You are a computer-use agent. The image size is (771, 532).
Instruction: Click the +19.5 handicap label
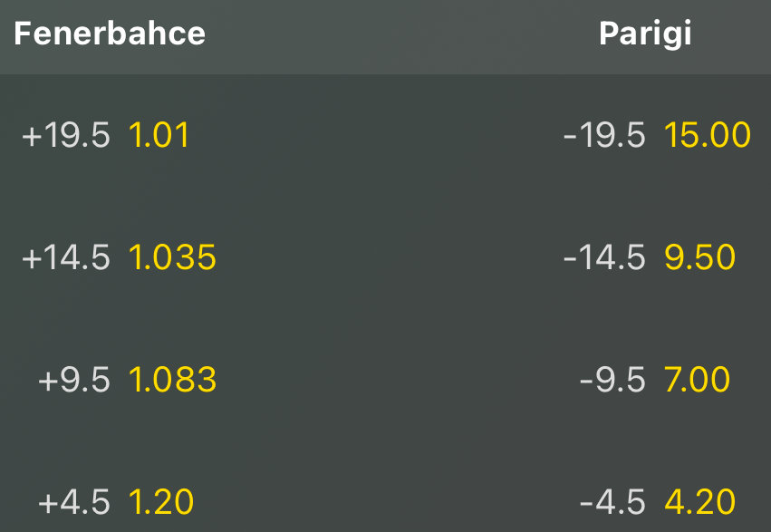pos(66,136)
